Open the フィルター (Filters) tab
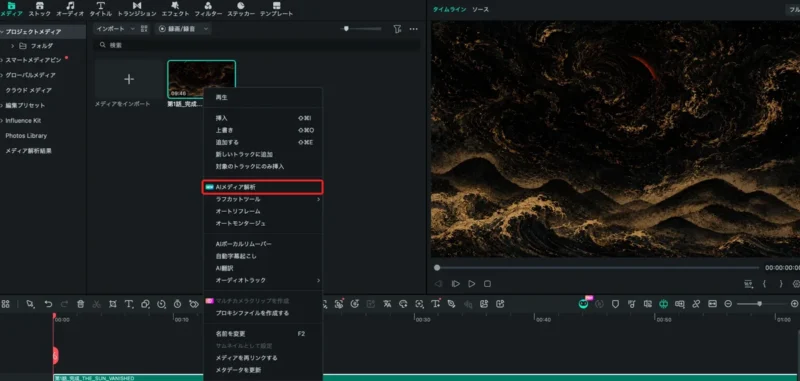Screen dimensions: 800x381 pos(208,9)
